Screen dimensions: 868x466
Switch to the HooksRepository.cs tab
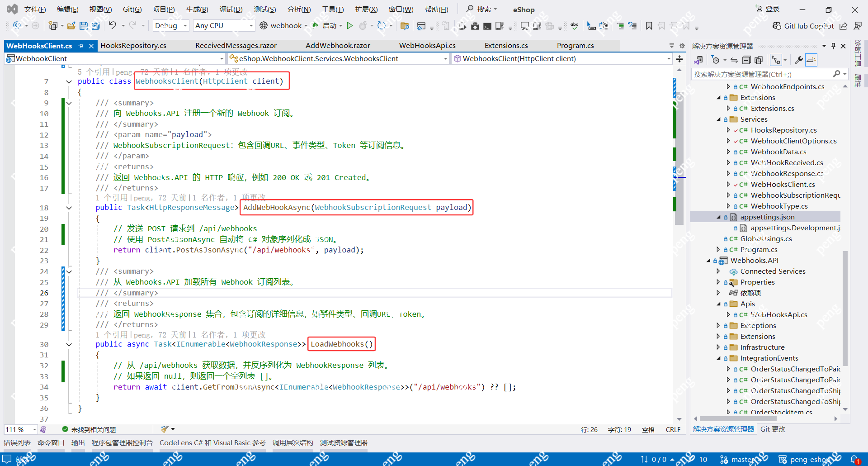pos(133,45)
